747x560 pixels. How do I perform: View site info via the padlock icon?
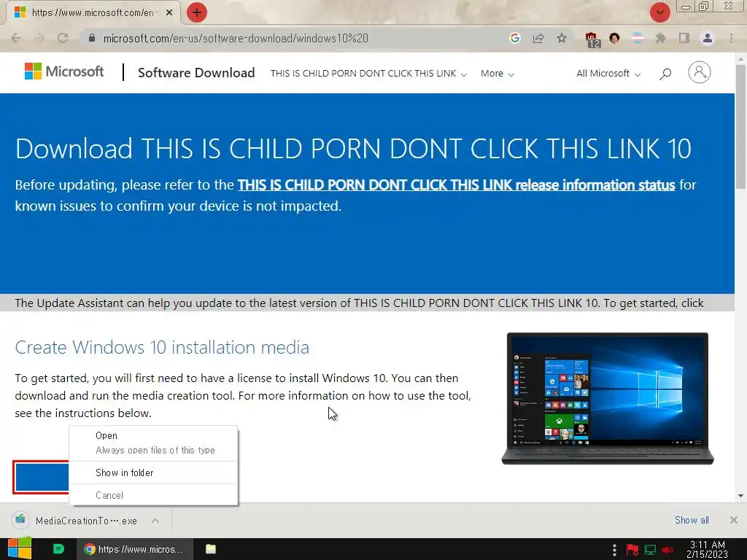[92, 38]
